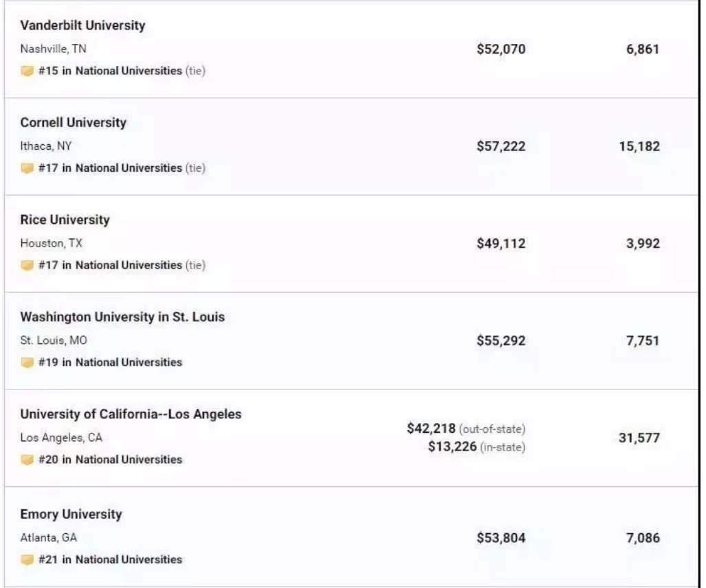Click the badge icon beside Washington University's #19 ranking
Screen dimensions: 706x588
pos(27,363)
